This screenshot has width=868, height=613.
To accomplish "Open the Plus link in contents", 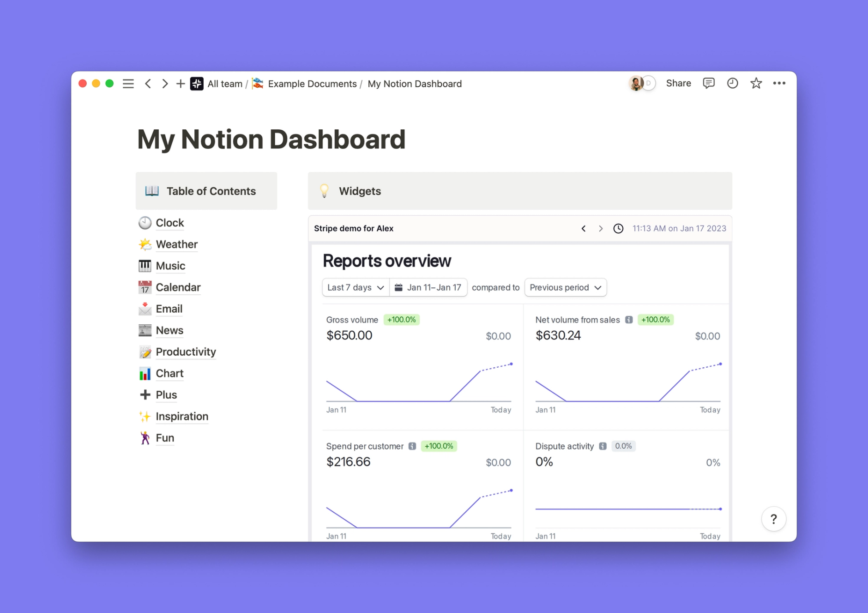I will click(166, 395).
